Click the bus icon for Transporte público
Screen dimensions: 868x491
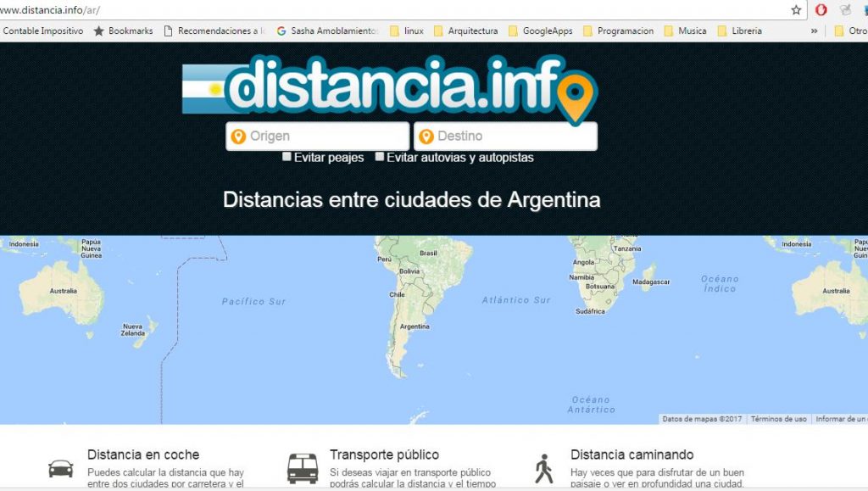tap(303, 468)
